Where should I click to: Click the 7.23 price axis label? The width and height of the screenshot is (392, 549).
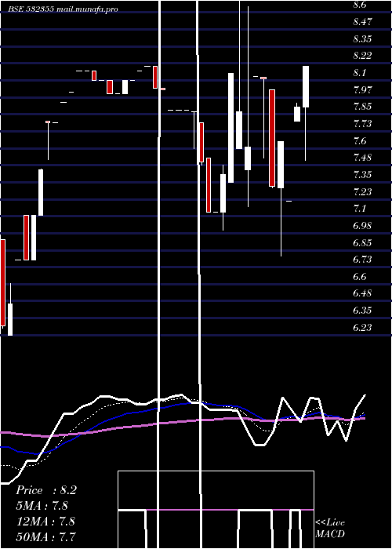(362, 191)
